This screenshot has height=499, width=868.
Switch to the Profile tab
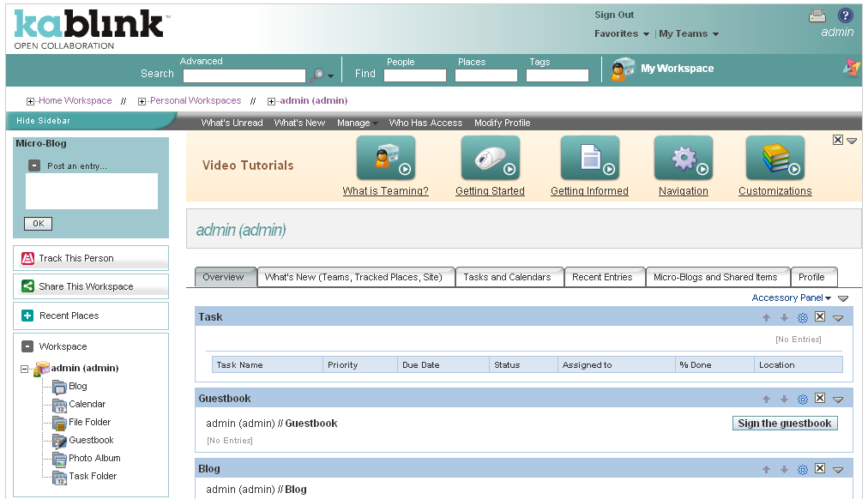pos(813,277)
